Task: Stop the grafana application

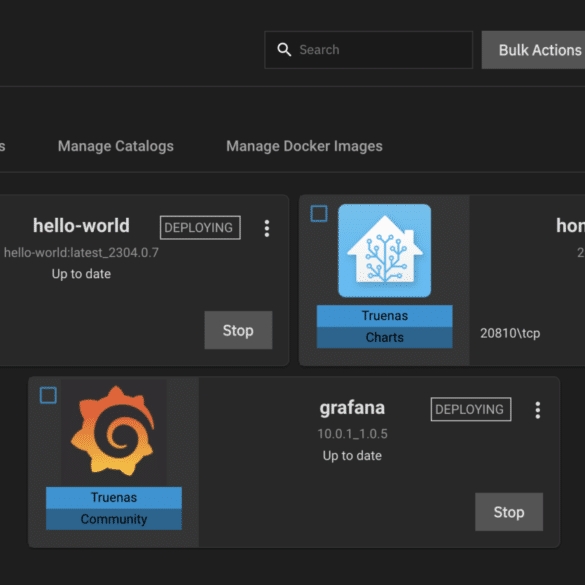Action: coord(509,512)
